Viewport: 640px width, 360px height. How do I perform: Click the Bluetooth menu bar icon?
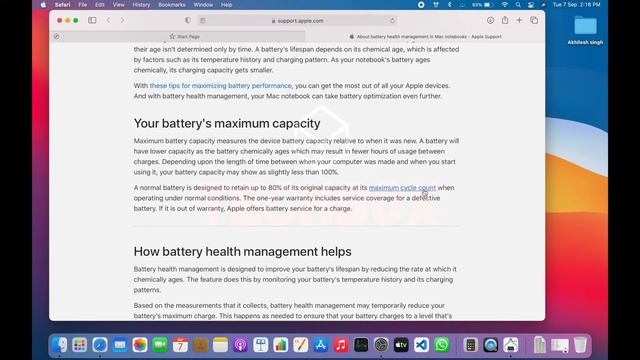click(449, 5)
